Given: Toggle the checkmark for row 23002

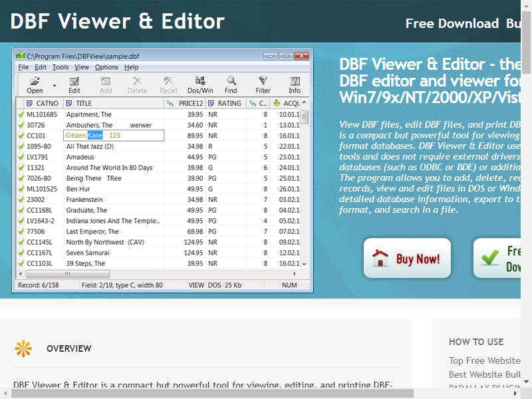Looking at the screenshot, I should (21, 199).
